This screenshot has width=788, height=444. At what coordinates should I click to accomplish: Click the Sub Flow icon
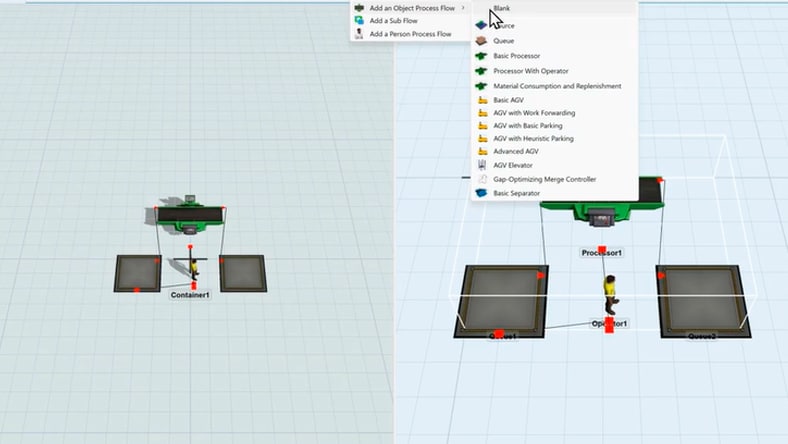[x=359, y=21]
